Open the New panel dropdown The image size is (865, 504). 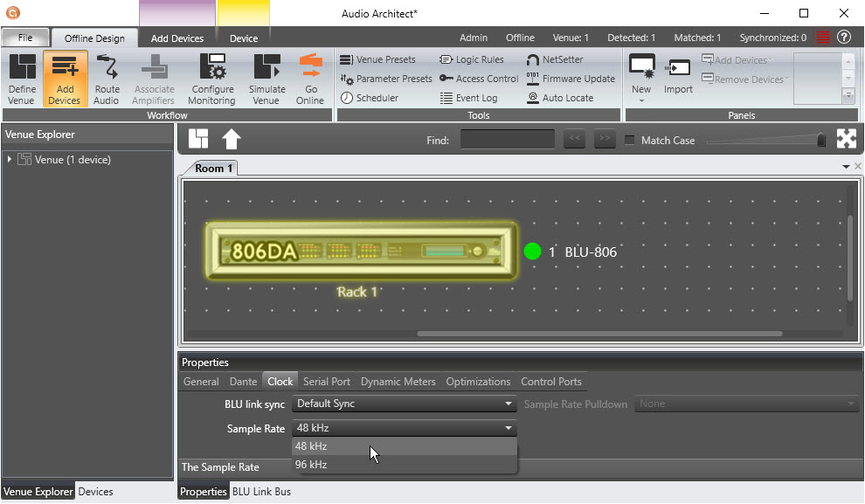[x=641, y=100]
